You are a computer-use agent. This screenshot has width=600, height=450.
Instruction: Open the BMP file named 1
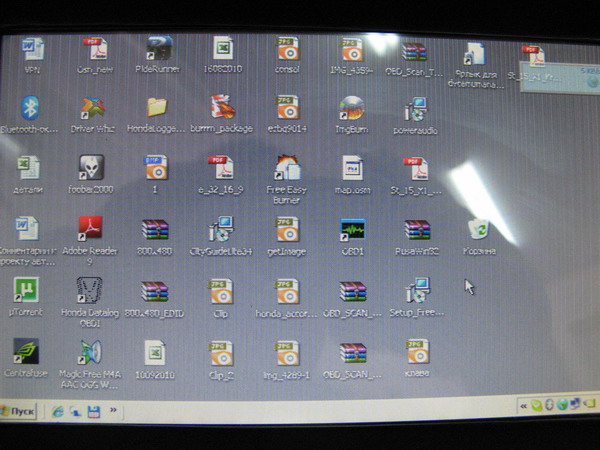pyautogui.click(x=156, y=167)
